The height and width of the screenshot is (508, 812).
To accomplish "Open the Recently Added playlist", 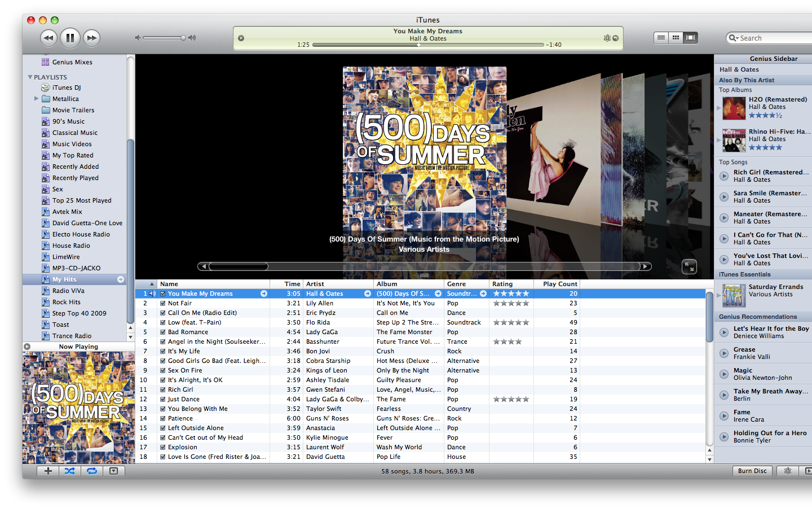I will point(76,167).
